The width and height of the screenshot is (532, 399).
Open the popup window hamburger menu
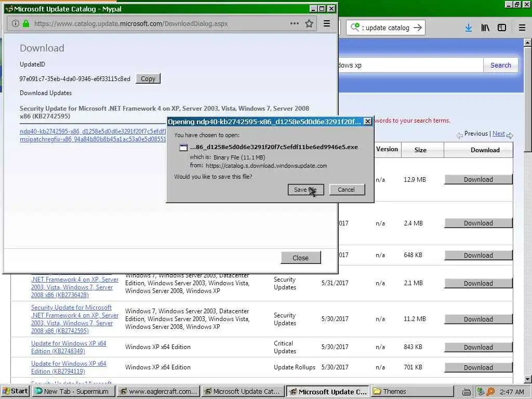point(326,23)
